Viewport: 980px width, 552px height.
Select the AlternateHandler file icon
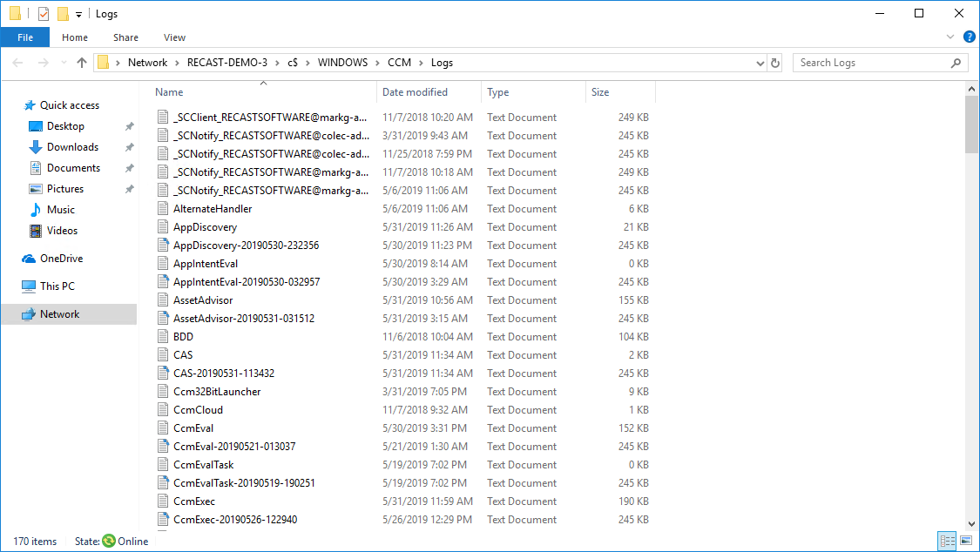pos(163,209)
